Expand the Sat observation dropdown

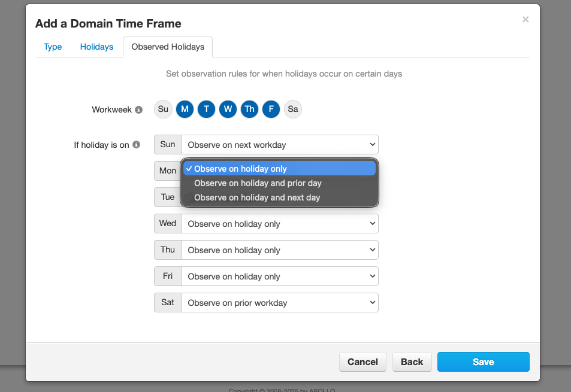280,303
